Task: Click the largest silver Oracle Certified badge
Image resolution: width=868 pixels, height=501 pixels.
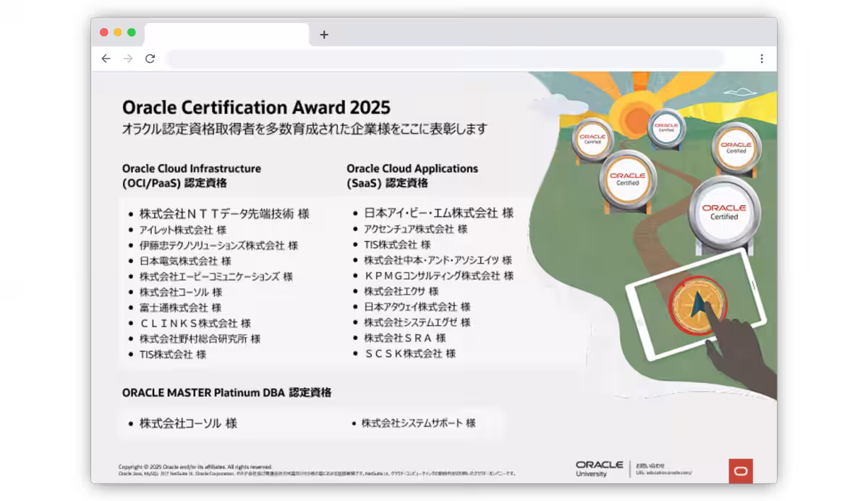Action: [724, 211]
